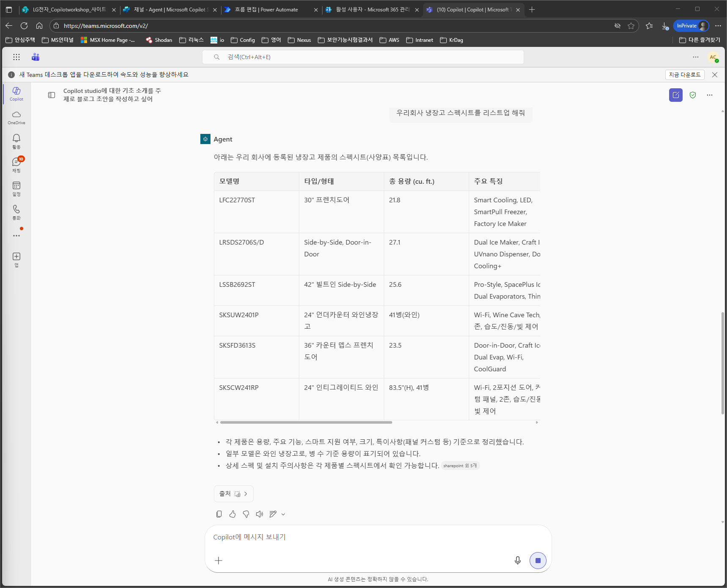This screenshot has height=588, width=727.
Task: Click the table horizontal scrollbar
Action: click(306, 422)
